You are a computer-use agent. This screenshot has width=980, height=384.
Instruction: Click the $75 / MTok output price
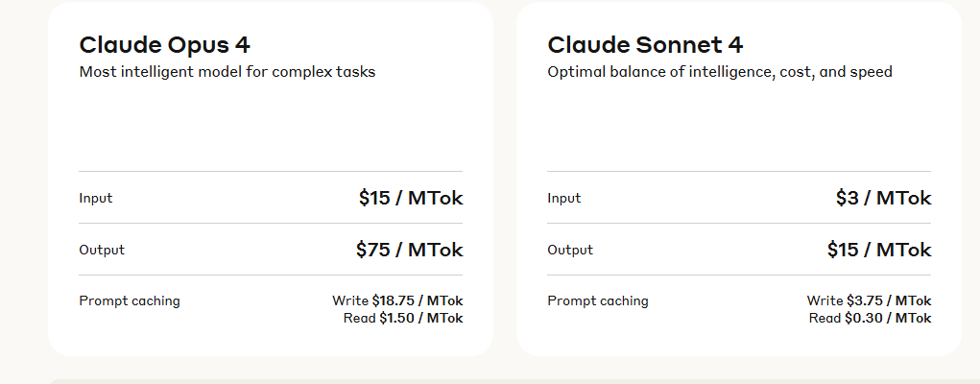click(x=409, y=251)
